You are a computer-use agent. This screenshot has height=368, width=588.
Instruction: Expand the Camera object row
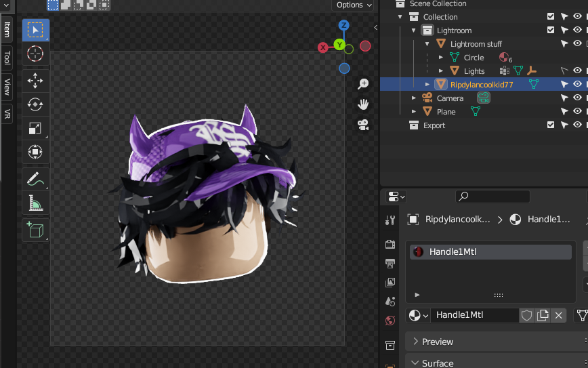point(414,98)
